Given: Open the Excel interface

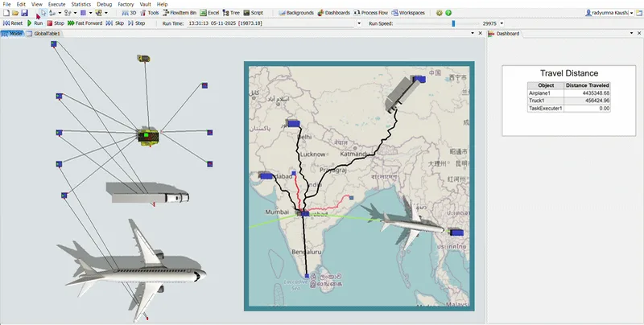Looking at the screenshot, I should coord(209,13).
